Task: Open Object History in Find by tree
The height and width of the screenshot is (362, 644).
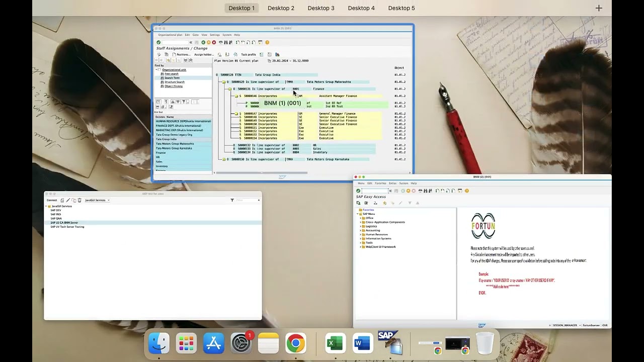Action: point(173,86)
